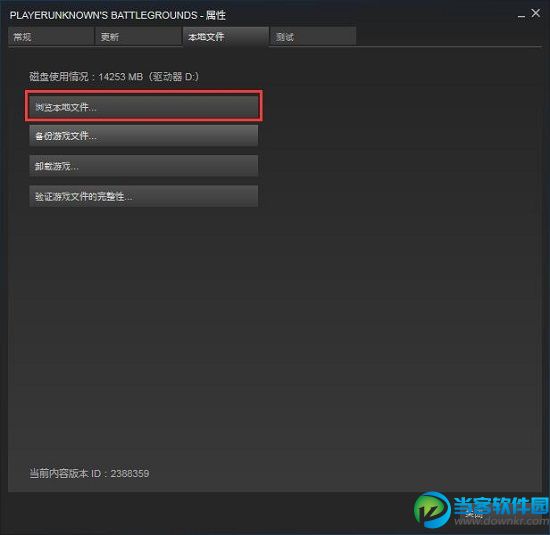
Task: Click the partly hidden close button under watermark
Action: (x=474, y=515)
